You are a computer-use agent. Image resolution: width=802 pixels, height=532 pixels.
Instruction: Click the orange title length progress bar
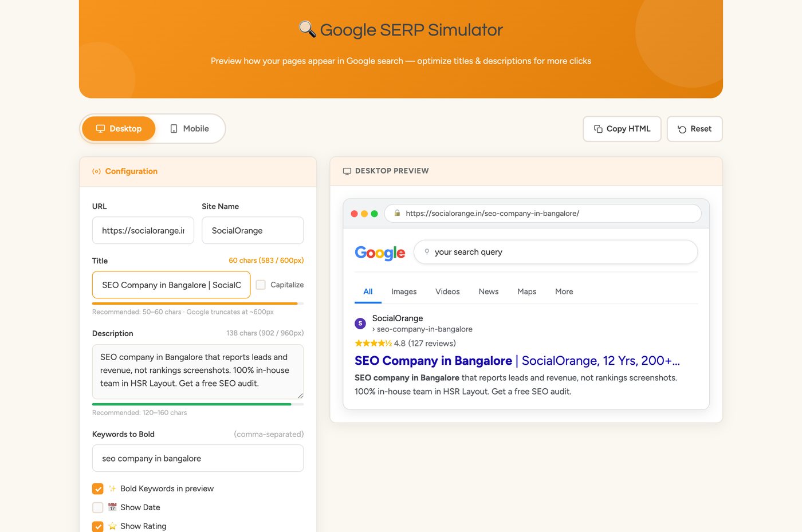click(x=195, y=304)
